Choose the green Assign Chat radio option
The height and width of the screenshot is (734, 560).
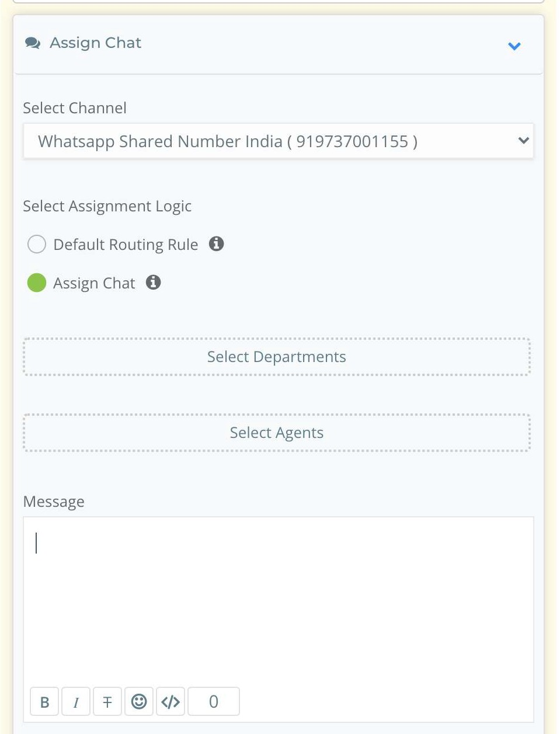(x=37, y=283)
